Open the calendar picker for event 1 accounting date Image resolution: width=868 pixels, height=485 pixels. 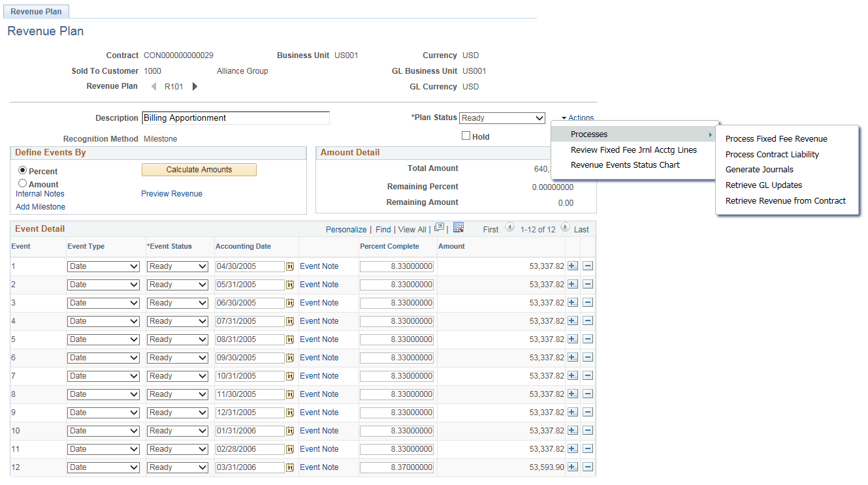tap(289, 266)
